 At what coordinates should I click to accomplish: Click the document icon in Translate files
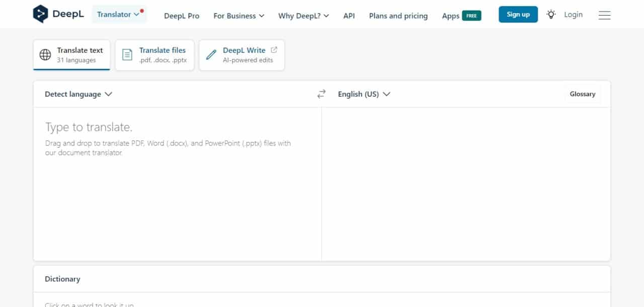[128, 55]
